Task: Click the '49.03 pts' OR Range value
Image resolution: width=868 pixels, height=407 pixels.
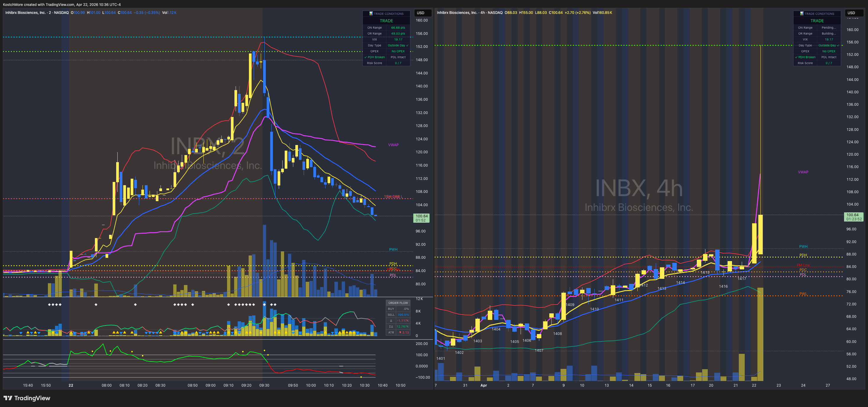Action: pos(398,34)
